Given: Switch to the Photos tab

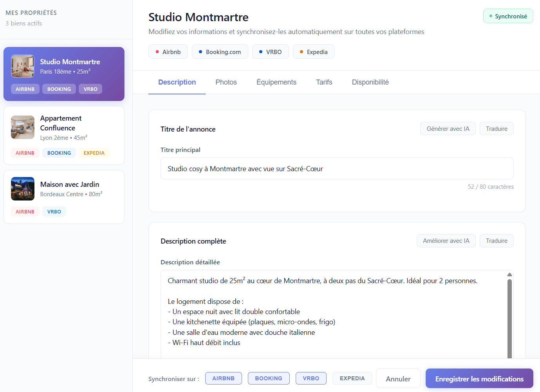Looking at the screenshot, I should pos(226,82).
